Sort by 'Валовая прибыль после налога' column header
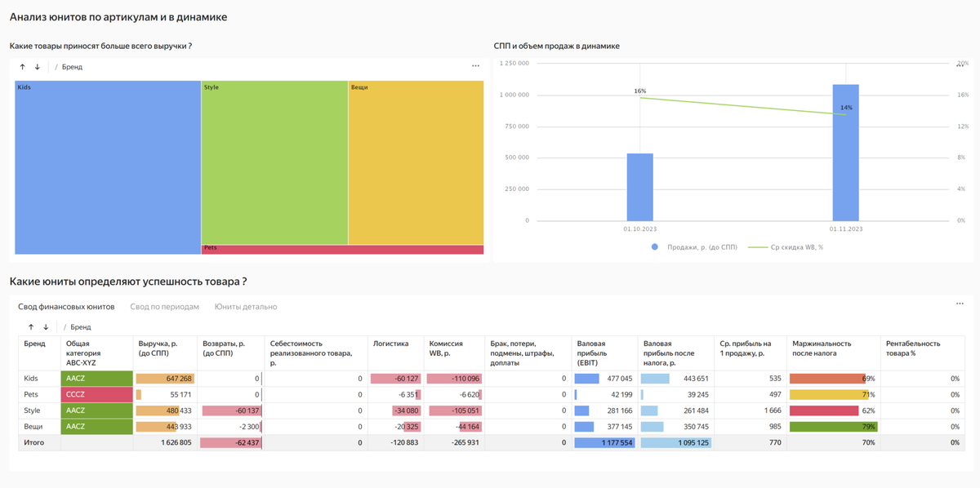 pyautogui.click(x=675, y=353)
